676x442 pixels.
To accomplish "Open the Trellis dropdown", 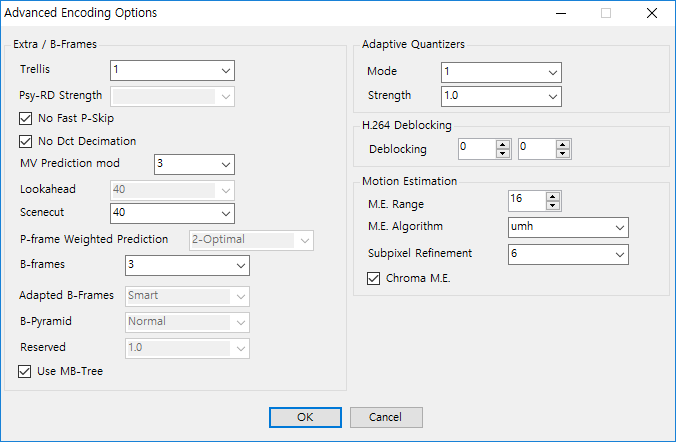I will [x=172, y=70].
